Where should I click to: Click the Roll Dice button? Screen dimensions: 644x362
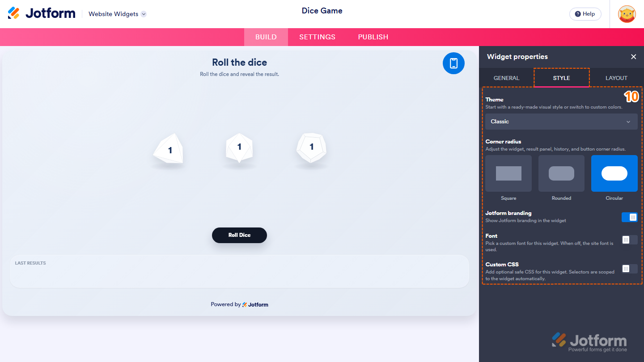click(x=239, y=235)
